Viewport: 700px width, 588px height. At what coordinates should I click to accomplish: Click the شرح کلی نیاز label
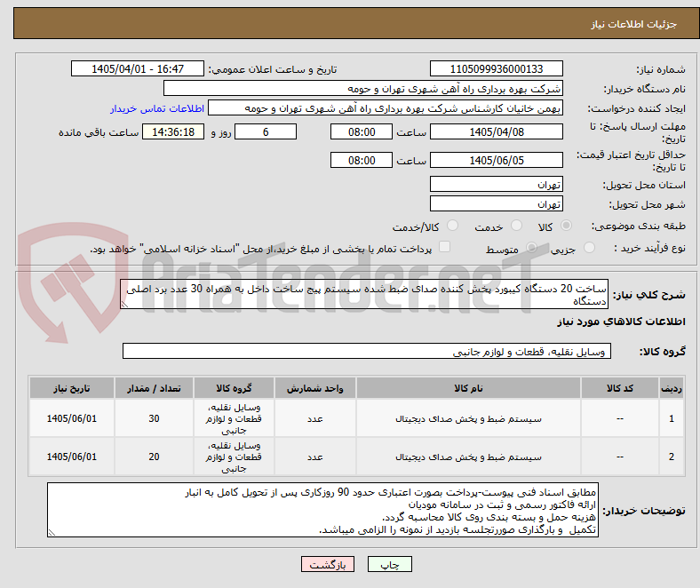tap(648, 295)
